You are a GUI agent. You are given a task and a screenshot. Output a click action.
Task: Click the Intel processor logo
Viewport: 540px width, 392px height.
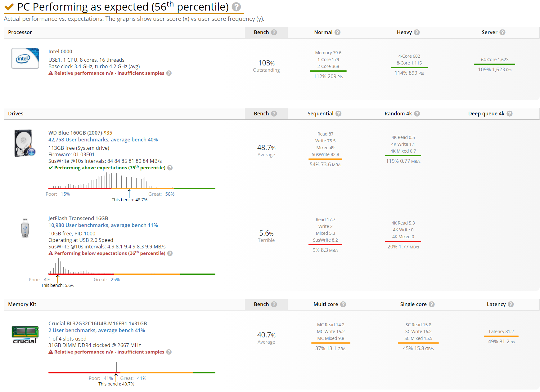[25, 58]
